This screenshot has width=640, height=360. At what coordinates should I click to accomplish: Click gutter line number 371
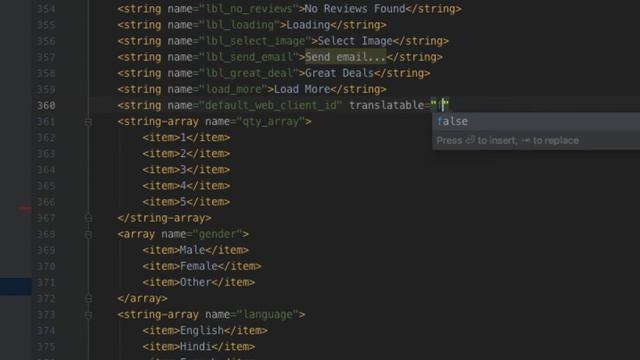coord(46,282)
